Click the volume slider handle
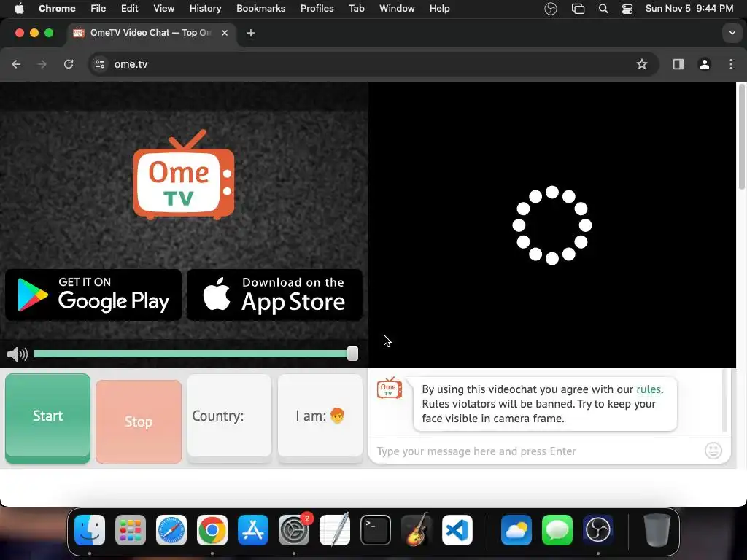This screenshot has width=747, height=560. 352,354
